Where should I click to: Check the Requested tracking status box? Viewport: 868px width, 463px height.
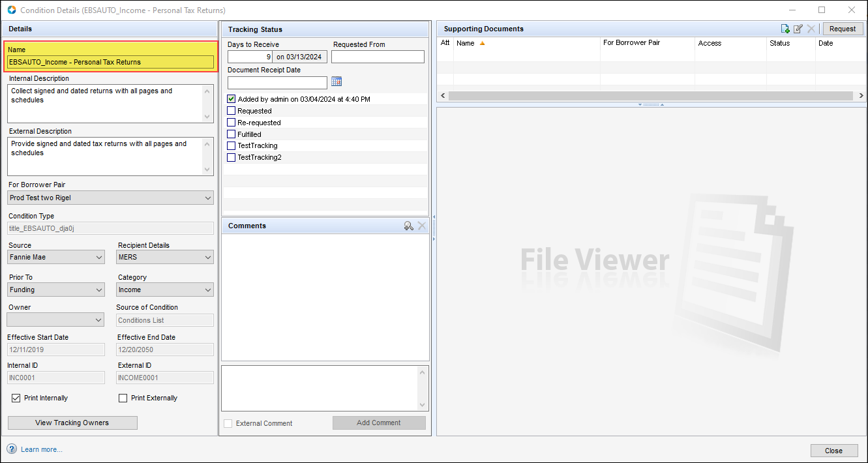(x=232, y=111)
